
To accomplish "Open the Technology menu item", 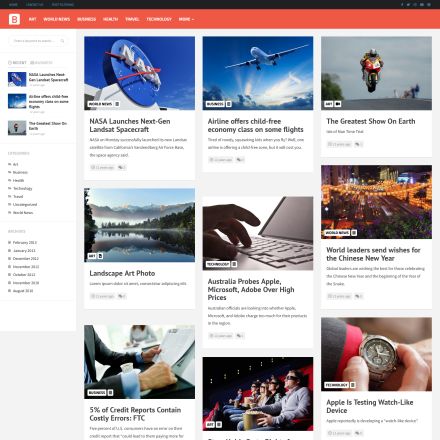I will pyautogui.click(x=159, y=19).
